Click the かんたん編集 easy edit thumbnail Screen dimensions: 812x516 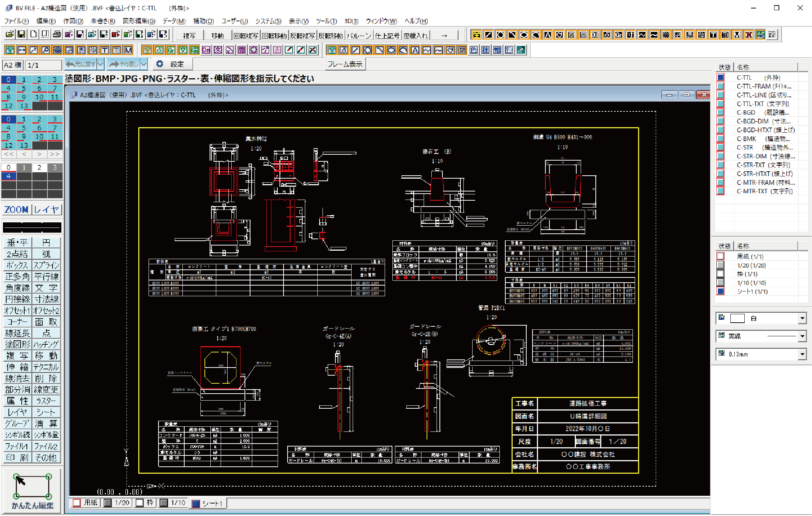(x=32, y=491)
